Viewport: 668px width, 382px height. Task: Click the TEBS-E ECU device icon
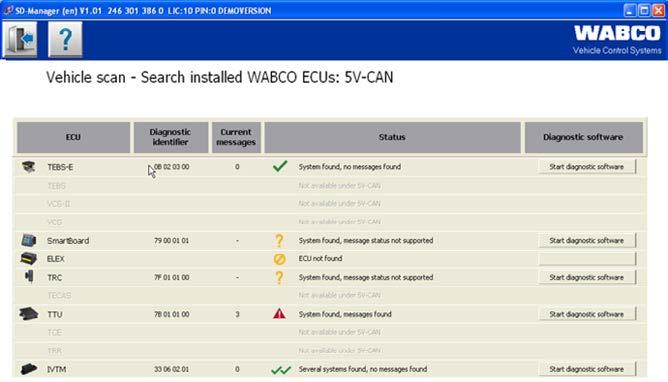pyautogui.click(x=29, y=167)
